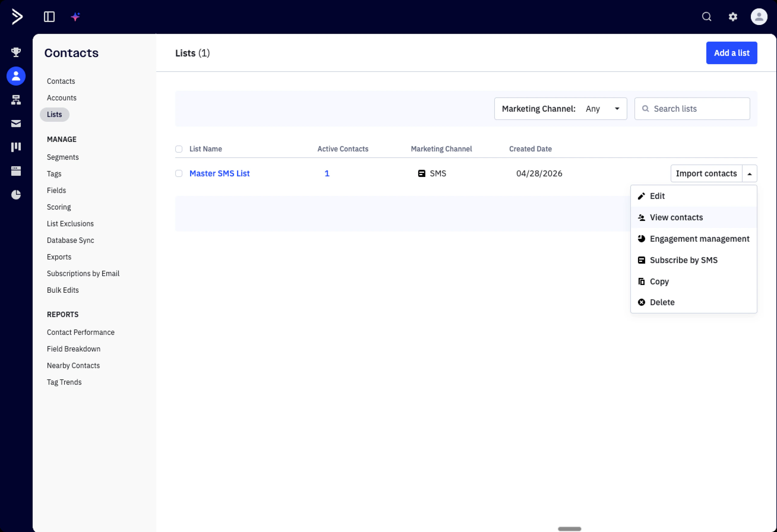
Task: Go to Accounts in the sidebar
Action: tap(62, 98)
